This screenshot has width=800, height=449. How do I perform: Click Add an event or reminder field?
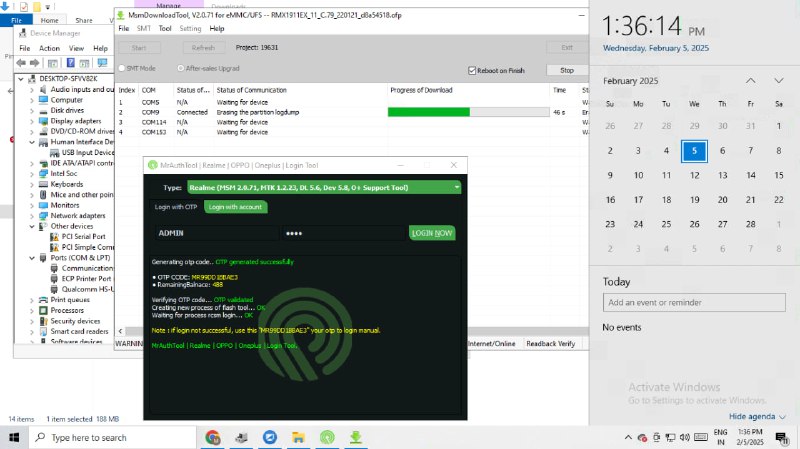click(694, 302)
